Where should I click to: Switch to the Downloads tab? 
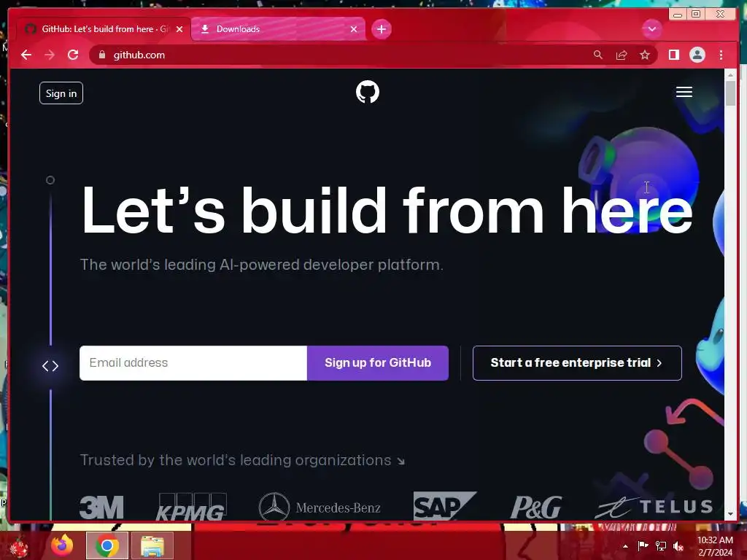[278, 29]
